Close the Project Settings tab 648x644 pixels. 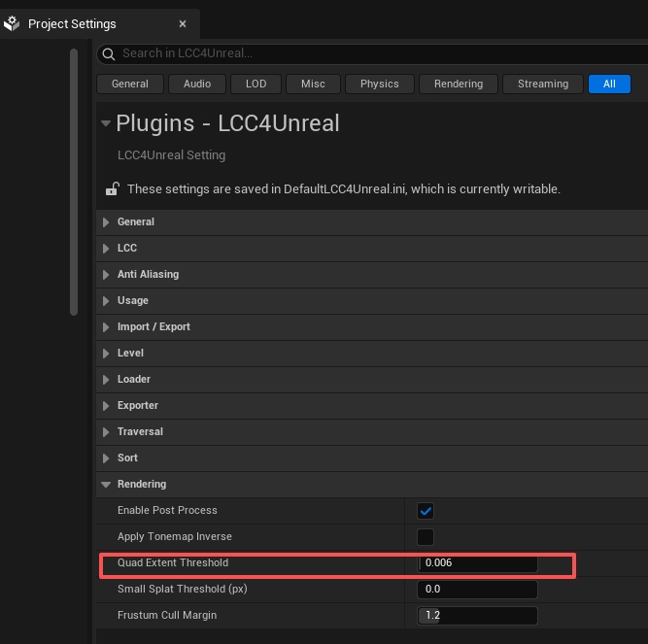click(183, 24)
